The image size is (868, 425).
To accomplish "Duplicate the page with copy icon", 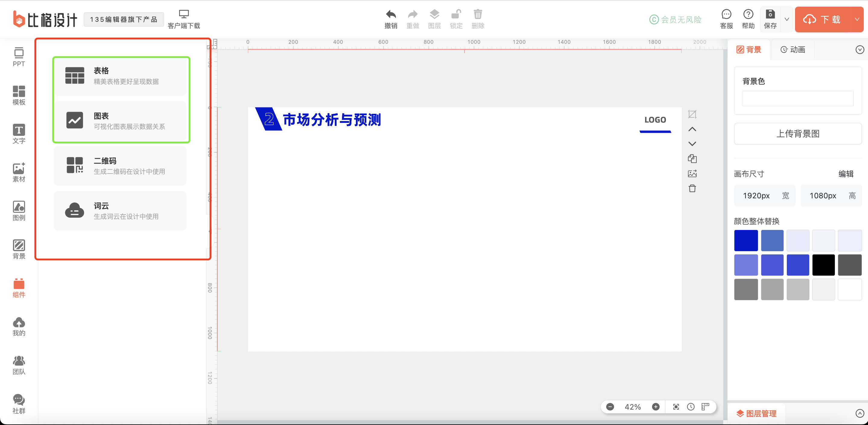I will (x=692, y=158).
